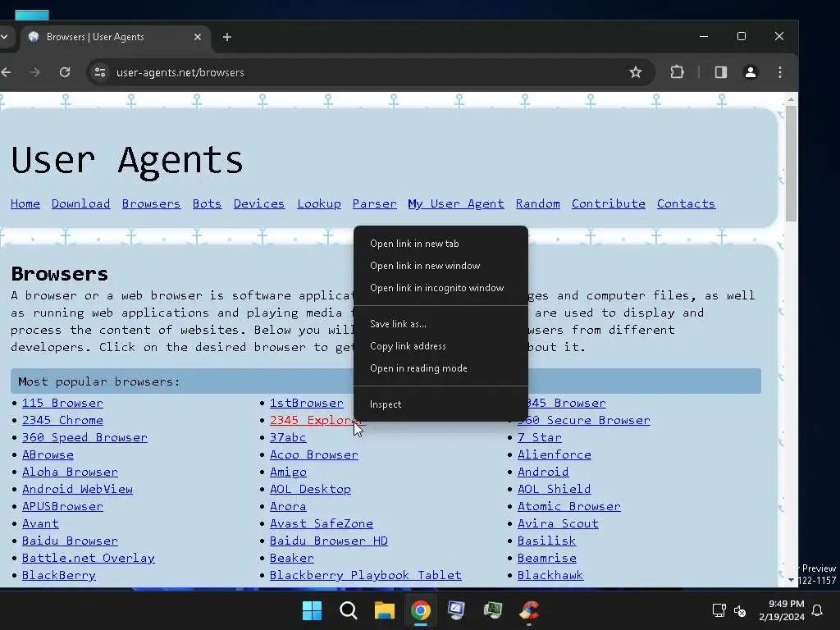840x630 pixels.
Task: Click the muted volume tray icon
Action: (x=740, y=610)
